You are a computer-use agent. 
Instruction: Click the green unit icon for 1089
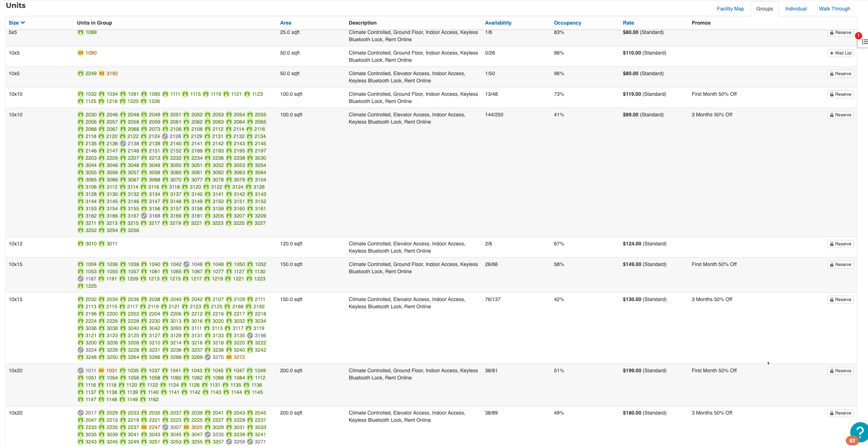pyautogui.click(x=80, y=33)
